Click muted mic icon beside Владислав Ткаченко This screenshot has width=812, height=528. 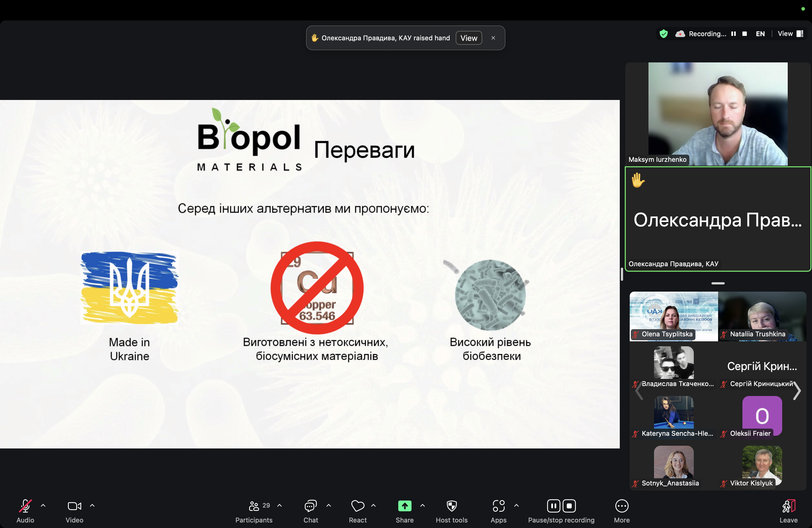(x=635, y=384)
